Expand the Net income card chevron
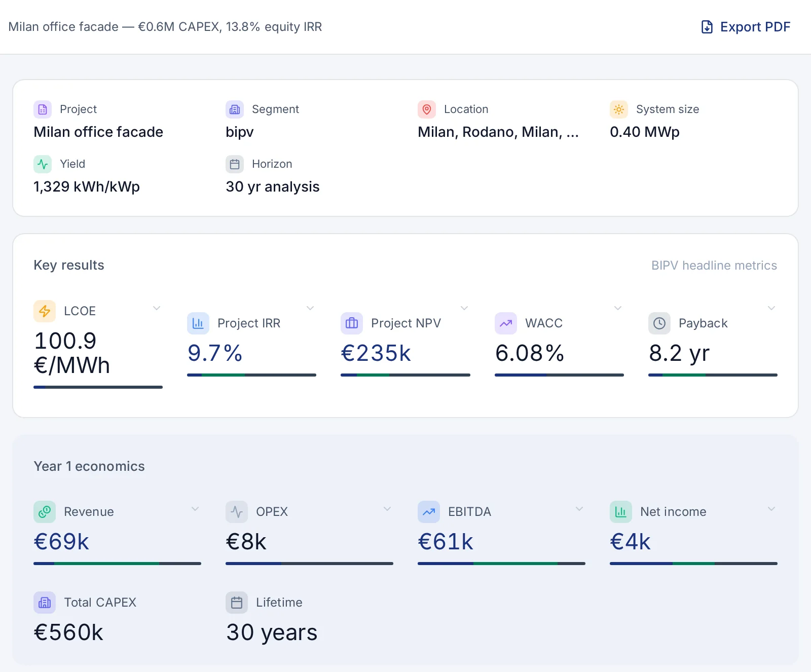The height and width of the screenshot is (672, 811). click(x=771, y=509)
